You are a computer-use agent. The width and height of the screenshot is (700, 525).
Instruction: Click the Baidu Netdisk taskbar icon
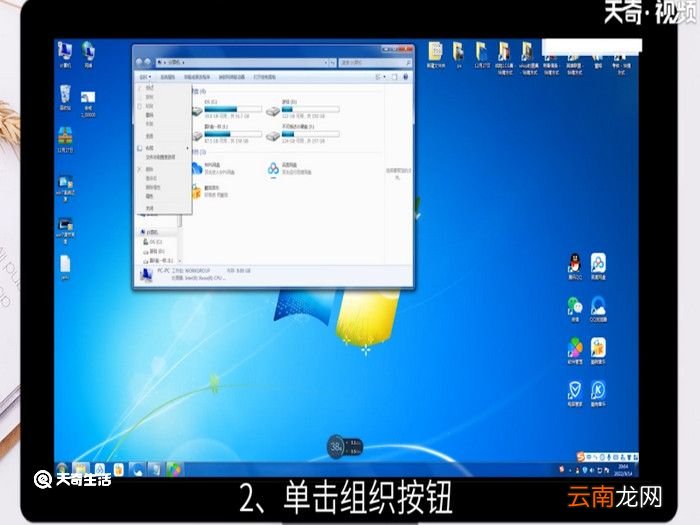point(100,470)
